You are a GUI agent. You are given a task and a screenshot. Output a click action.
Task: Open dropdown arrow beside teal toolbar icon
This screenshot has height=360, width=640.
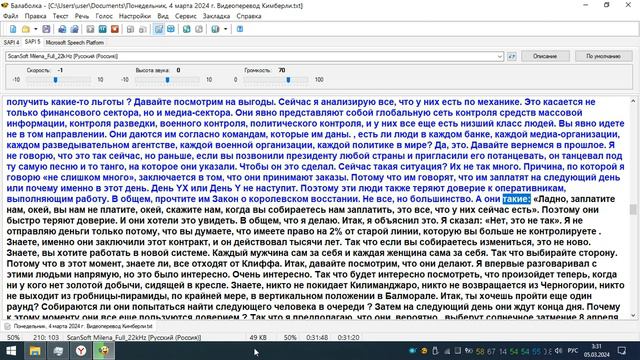[225, 29]
